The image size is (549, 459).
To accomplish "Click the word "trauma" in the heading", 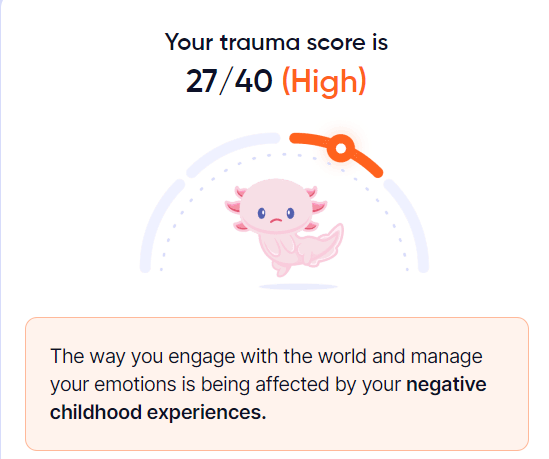I will coord(260,43).
